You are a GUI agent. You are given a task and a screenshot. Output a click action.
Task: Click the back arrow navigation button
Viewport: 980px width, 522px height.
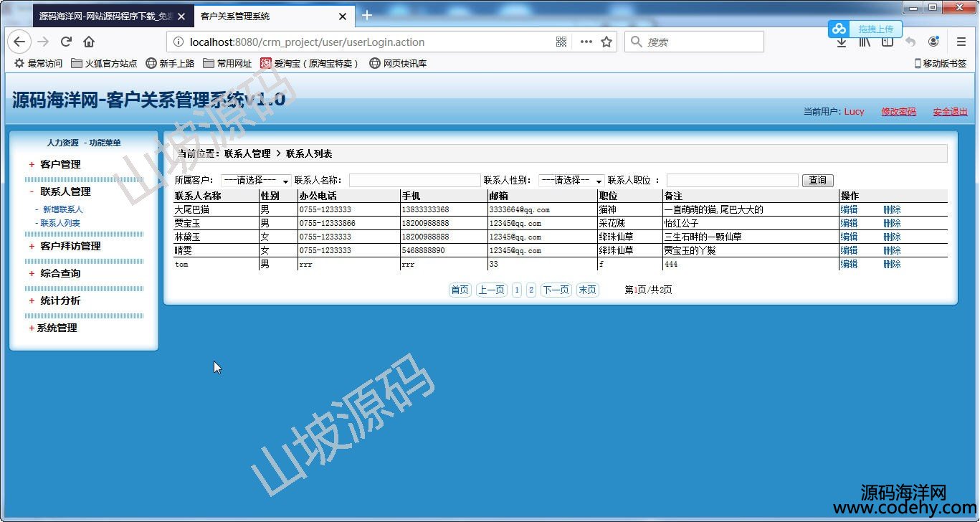coord(19,42)
